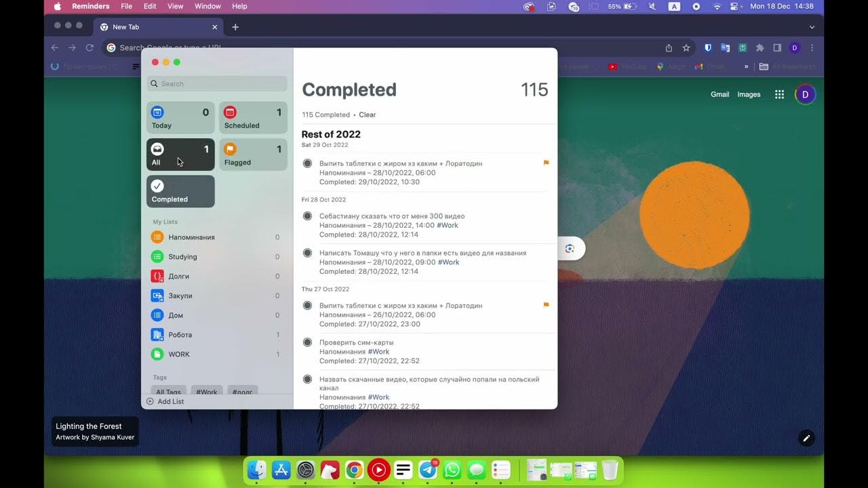Click Clear to remove completed reminders
Image resolution: width=868 pixels, height=488 pixels.
pyautogui.click(x=367, y=115)
